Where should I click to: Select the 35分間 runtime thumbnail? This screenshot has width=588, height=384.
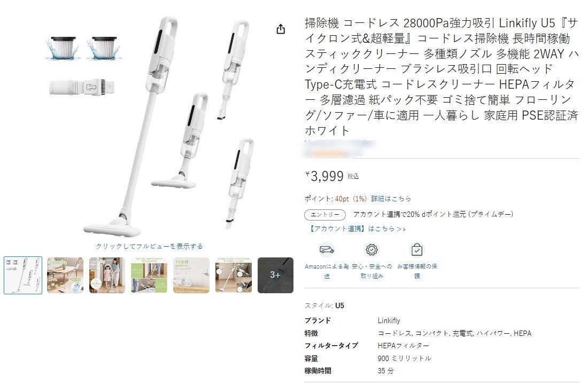coord(191,275)
